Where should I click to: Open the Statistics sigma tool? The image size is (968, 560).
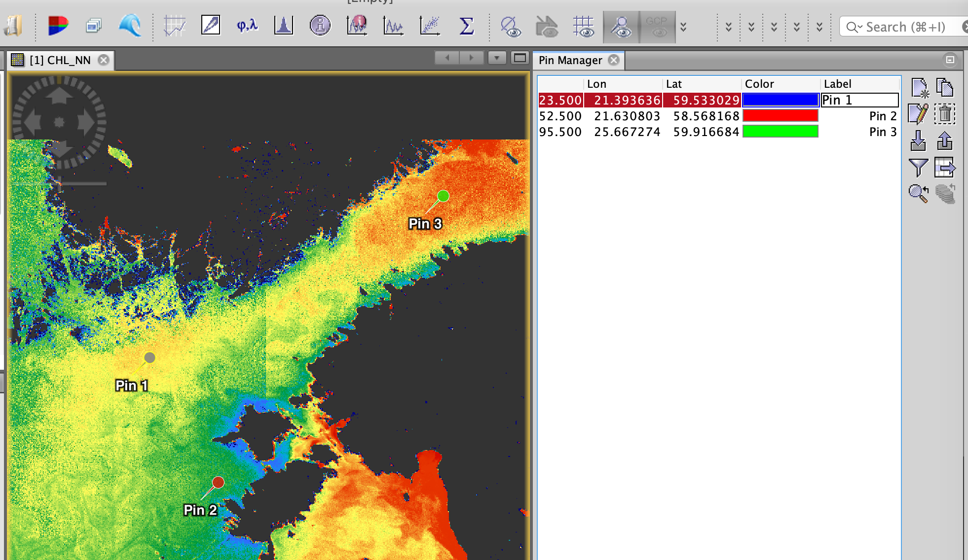point(466,26)
